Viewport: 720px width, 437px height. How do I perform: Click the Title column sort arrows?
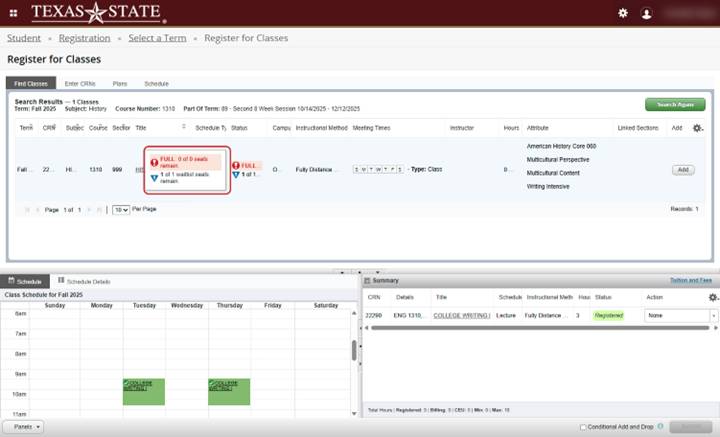pyautogui.click(x=183, y=128)
